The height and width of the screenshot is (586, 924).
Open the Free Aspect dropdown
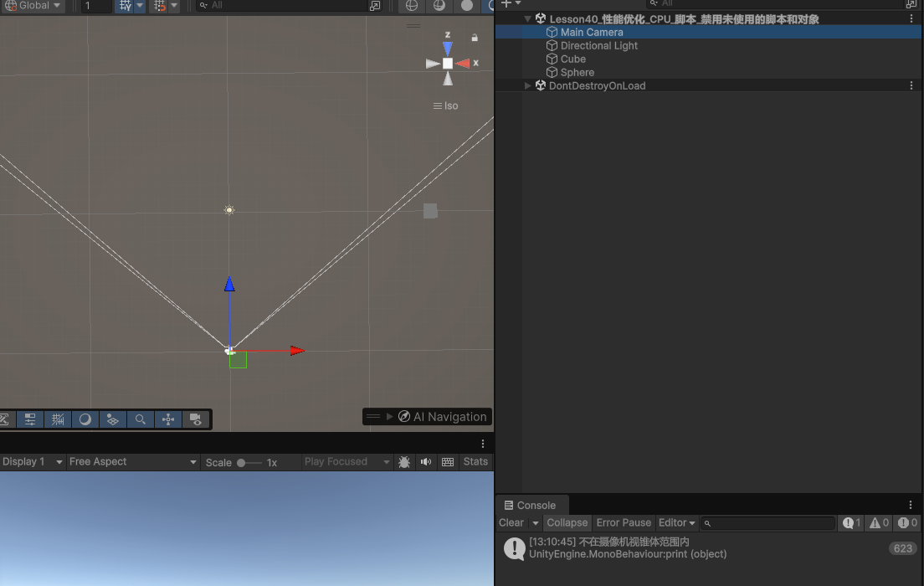[x=132, y=462]
